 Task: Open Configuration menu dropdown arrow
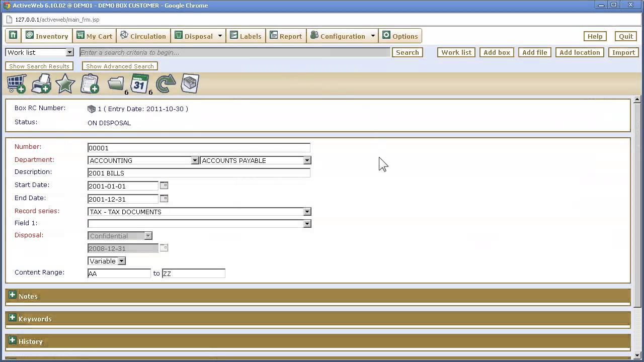click(x=373, y=36)
